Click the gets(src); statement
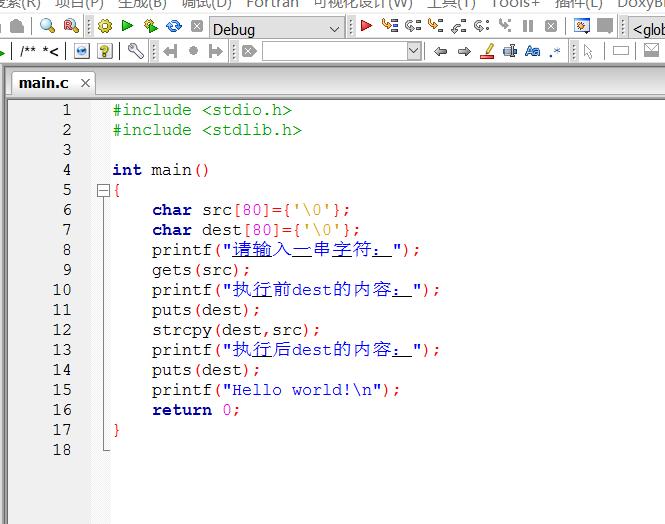The height and width of the screenshot is (524, 665). coord(201,270)
